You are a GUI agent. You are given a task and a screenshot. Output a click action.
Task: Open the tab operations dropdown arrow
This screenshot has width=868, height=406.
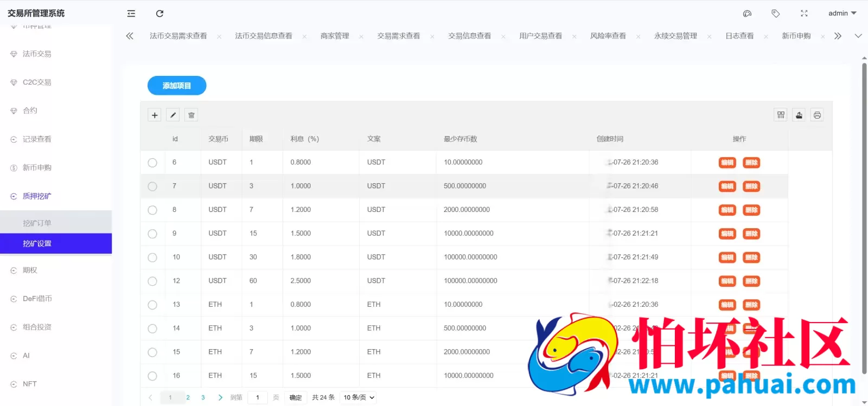pyautogui.click(x=858, y=36)
